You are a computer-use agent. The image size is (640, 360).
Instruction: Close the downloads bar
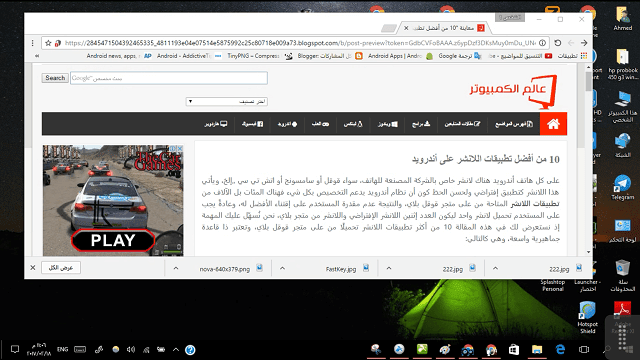33,268
